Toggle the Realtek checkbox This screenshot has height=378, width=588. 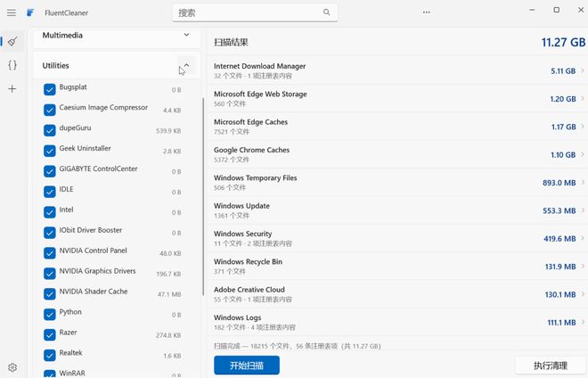point(50,356)
